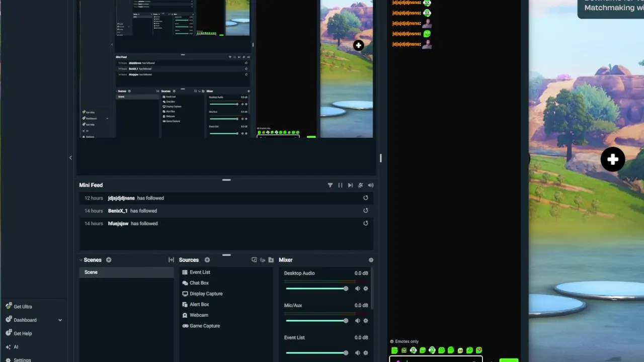The image size is (644, 362).
Task: Open Settings in the sidebar
Action: pyautogui.click(x=18, y=360)
